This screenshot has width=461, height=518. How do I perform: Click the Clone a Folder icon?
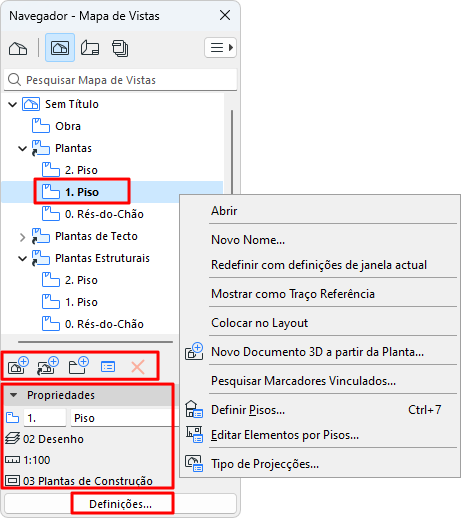[48, 366]
